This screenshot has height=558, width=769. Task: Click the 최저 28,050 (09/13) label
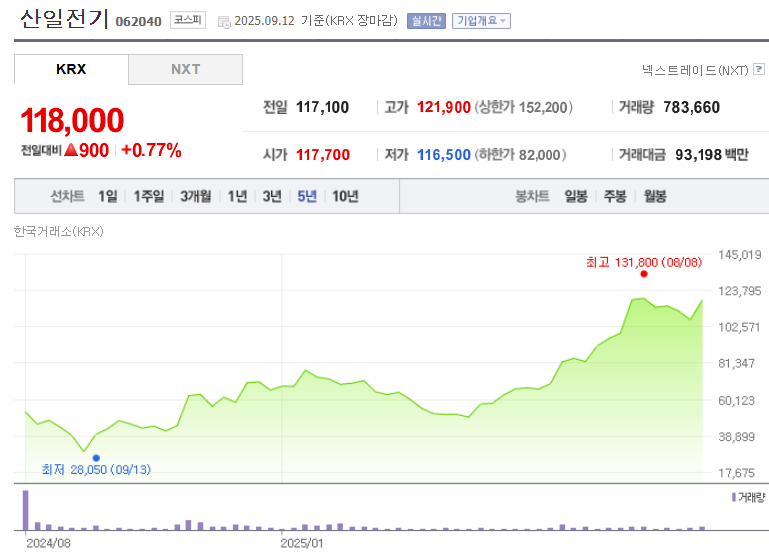(96, 470)
